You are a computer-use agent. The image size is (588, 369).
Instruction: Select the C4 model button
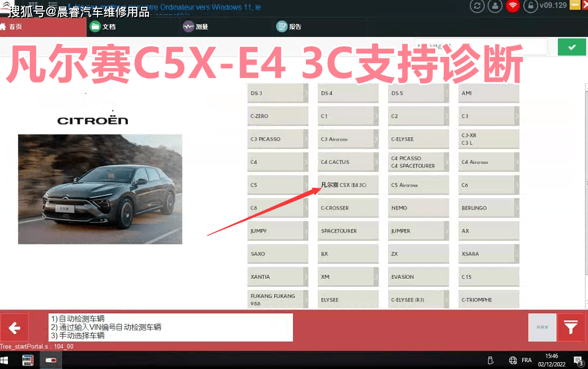coord(278,162)
